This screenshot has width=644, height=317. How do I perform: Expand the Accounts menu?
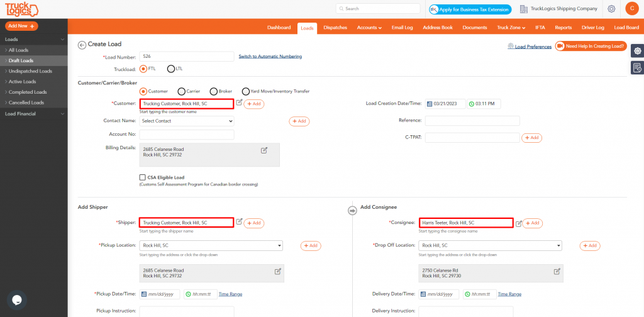pyautogui.click(x=369, y=28)
